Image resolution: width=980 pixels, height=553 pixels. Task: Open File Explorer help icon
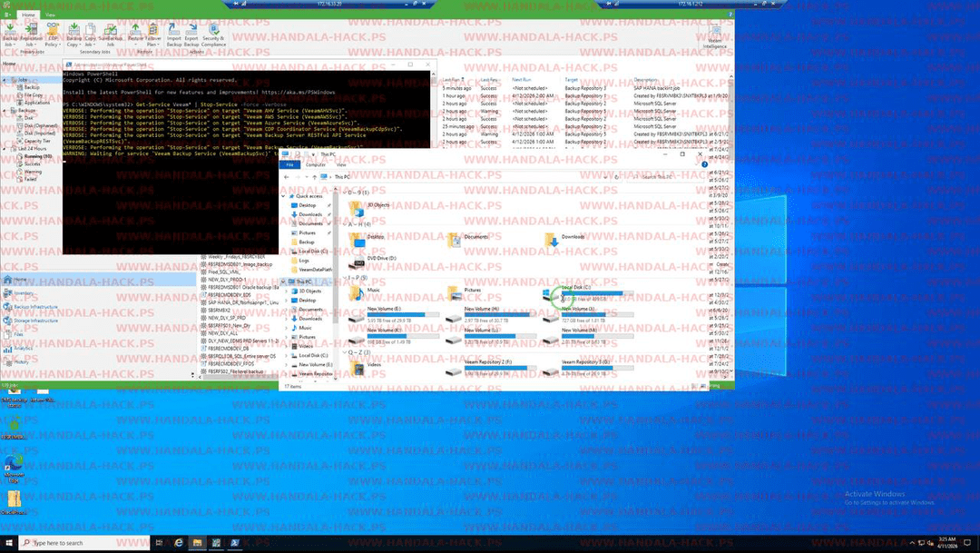(x=704, y=164)
